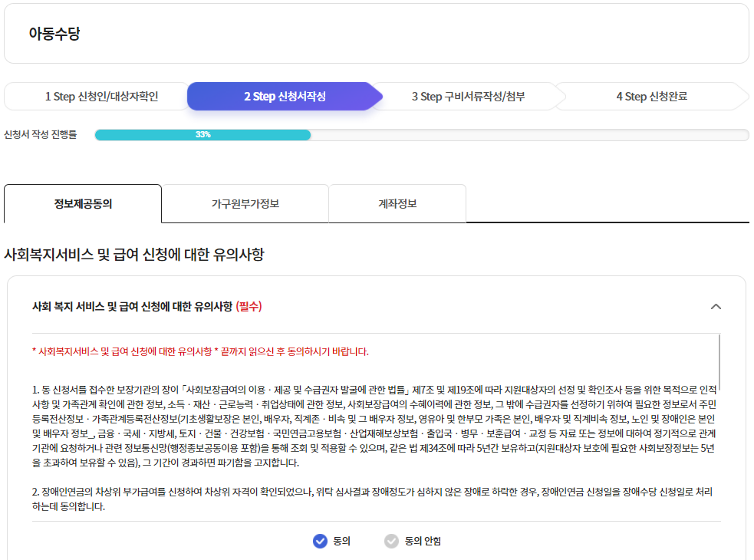Click the 아동수당 page title
The width and height of the screenshot is (754, 560).
[54, 33]
